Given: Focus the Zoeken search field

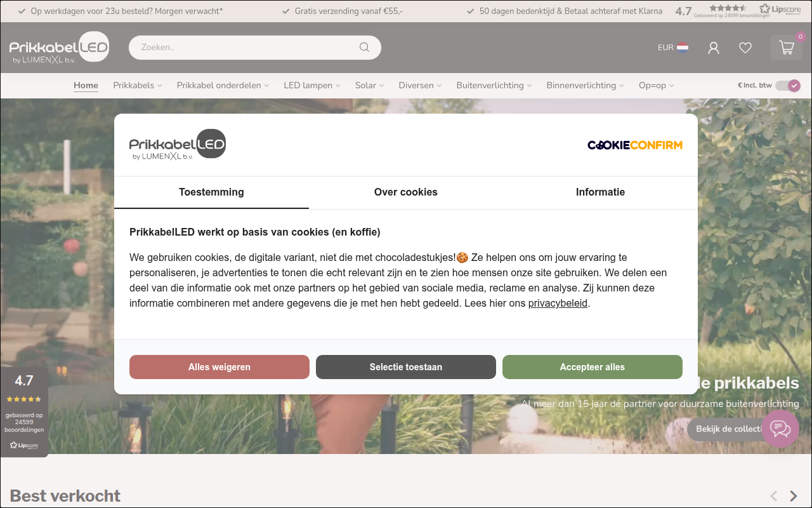Looking at the screenshot, I should coord(255,48).
